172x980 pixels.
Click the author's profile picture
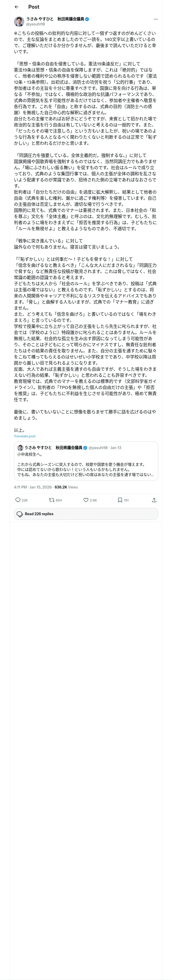pyautogui.click(x=19, y=21)
